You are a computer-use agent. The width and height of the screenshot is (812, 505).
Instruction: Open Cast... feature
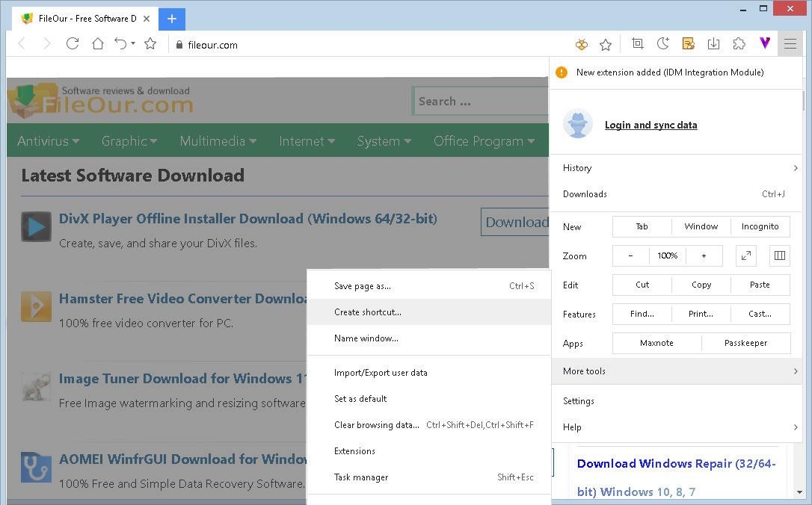pyautogui.click(x=760, y=314)
